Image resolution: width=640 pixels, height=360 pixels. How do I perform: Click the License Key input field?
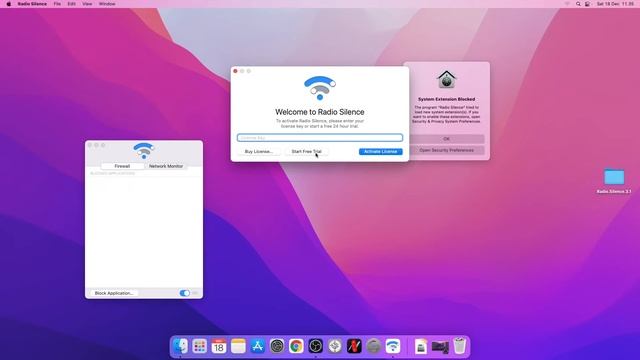tap(320, 138)
